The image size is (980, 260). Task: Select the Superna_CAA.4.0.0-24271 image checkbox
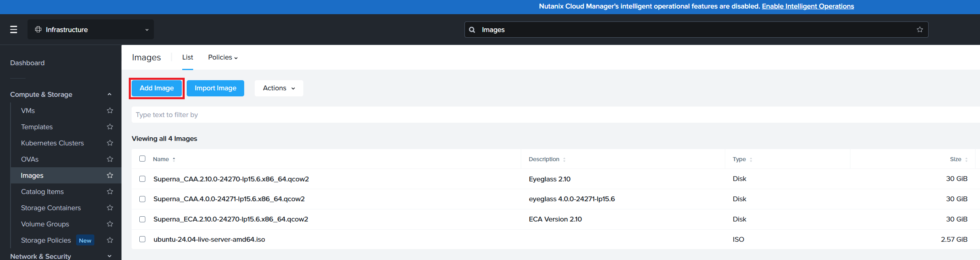coord(142,199)
